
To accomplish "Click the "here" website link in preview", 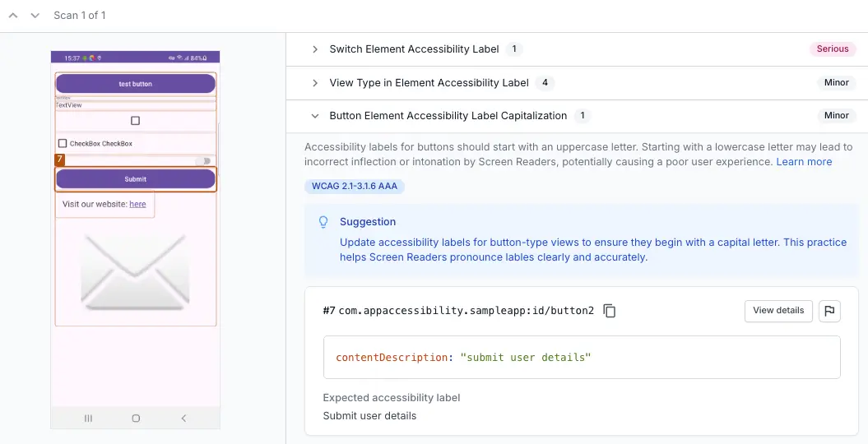I will click(137, 204).
